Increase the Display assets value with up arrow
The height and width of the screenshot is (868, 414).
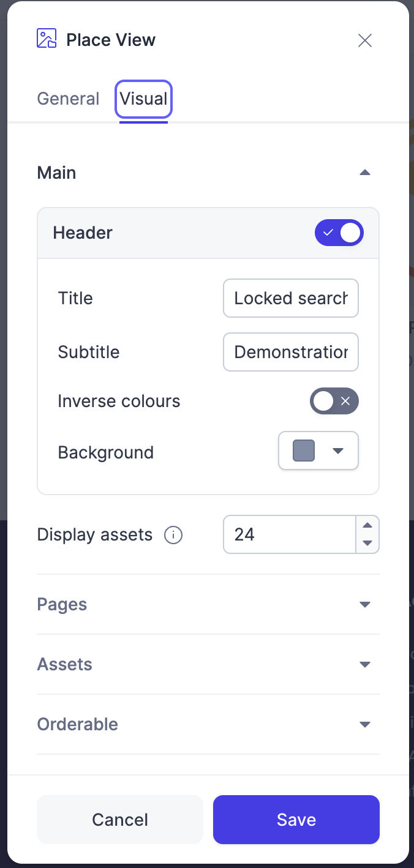(367, 525)
